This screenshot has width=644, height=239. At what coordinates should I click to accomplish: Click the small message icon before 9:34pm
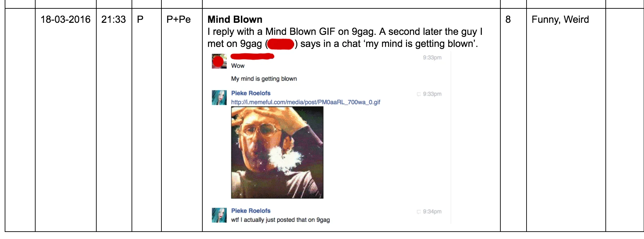coord(418,212)
